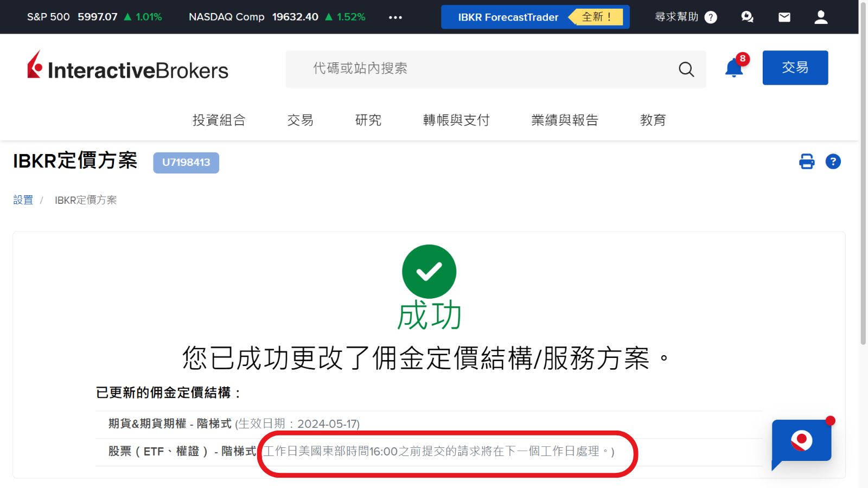This screenshot has width=868, height=488.
Task: Click the search magnifier icon
Action: [686, 69]
